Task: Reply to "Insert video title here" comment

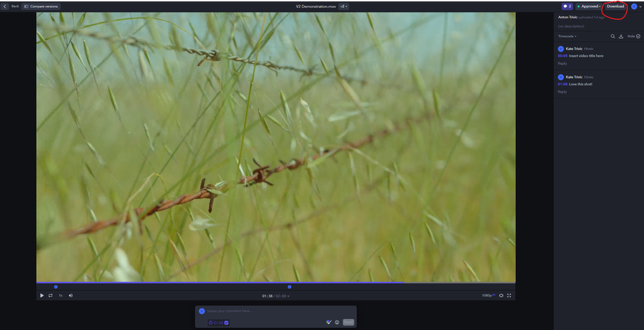Action: pos(562,63)
